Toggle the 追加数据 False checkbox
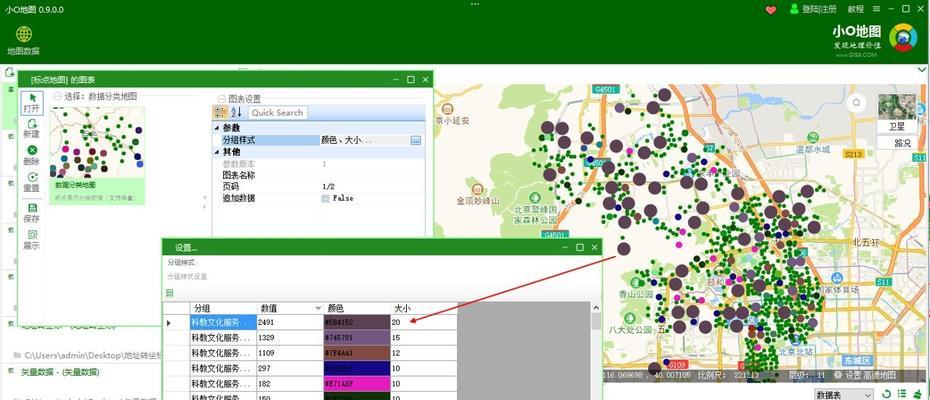 [x=325, y=198]
